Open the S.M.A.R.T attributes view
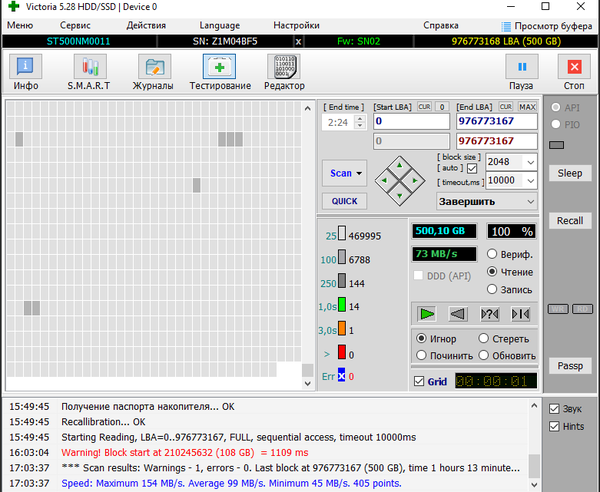The width and height of the screenshot is (600, 492). coord(90,73)
